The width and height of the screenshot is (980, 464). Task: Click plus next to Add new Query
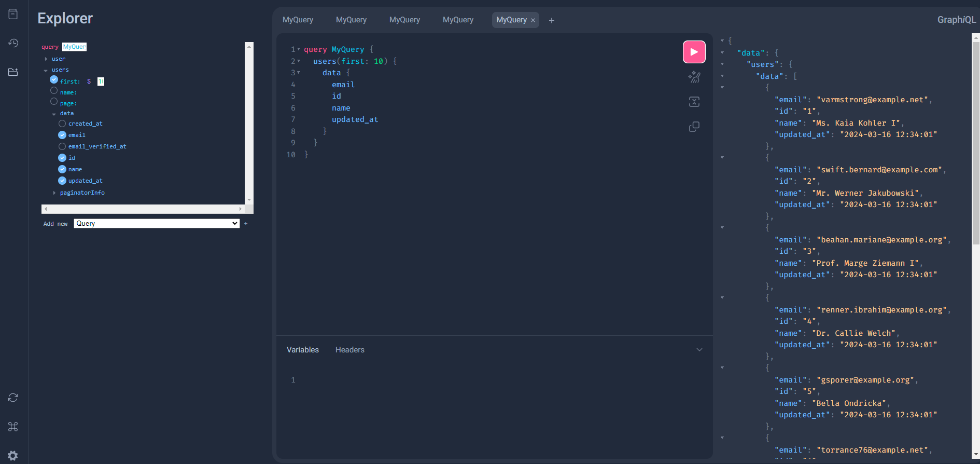(x=246, y=224)
